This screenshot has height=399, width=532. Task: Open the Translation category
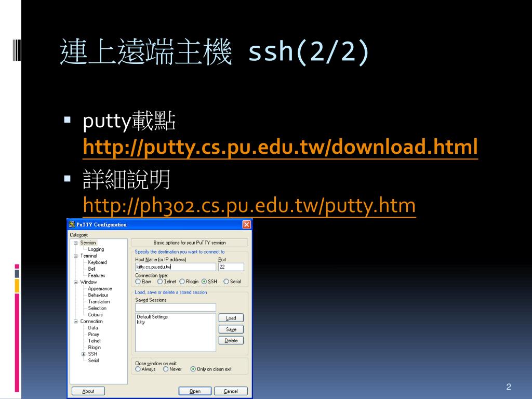[x=99, y=302]
